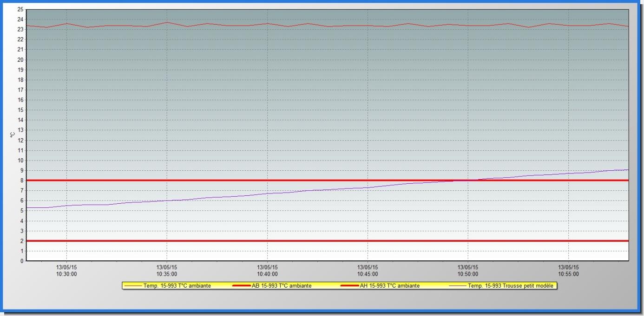The width and height of the screenshot is (644, 316).
Task: Select the 13 tick label on the temperature axis
Action: tap(20, 130)
